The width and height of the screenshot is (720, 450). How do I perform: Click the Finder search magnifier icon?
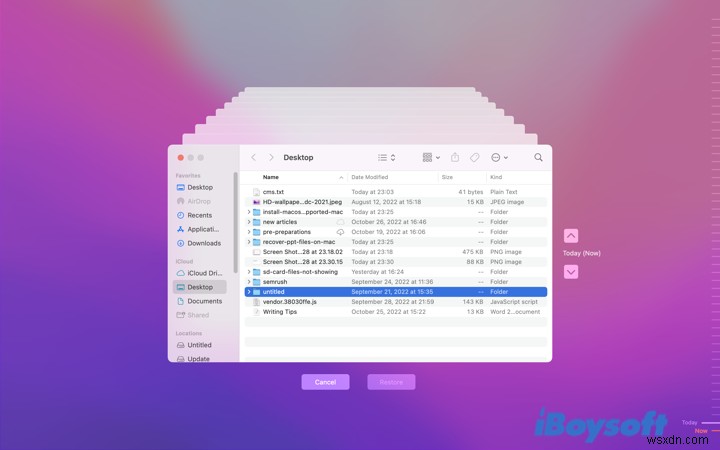pyautogui.click(x=538, y=158)
